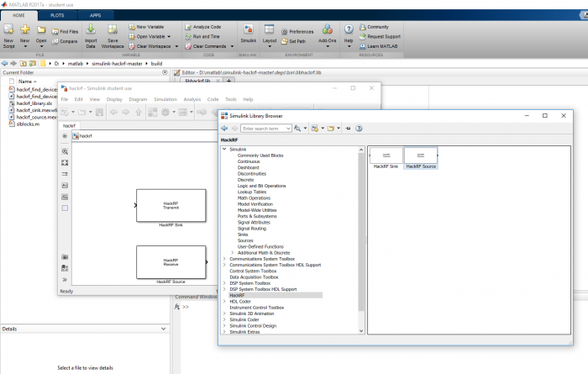The width and height of the screenshot is (588, 374).
Task: Open the Analysis menu in hackrf window
Action: click(192, 99)
